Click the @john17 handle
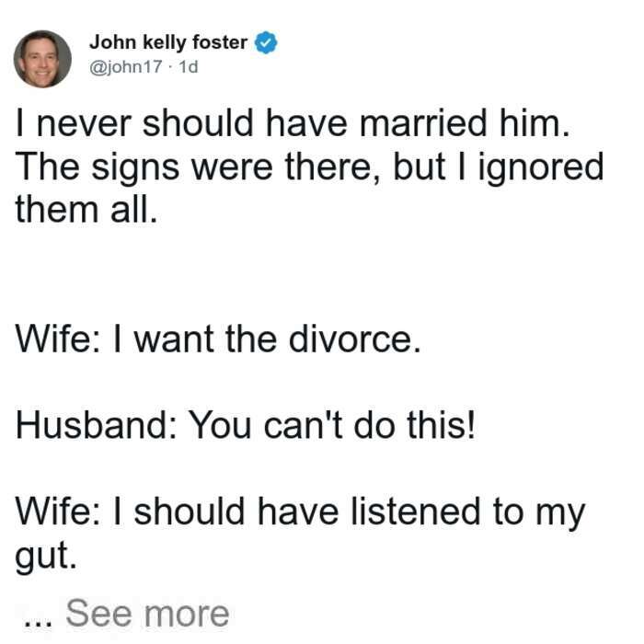This screenshot has height=644, width=644. coord(126,66)
